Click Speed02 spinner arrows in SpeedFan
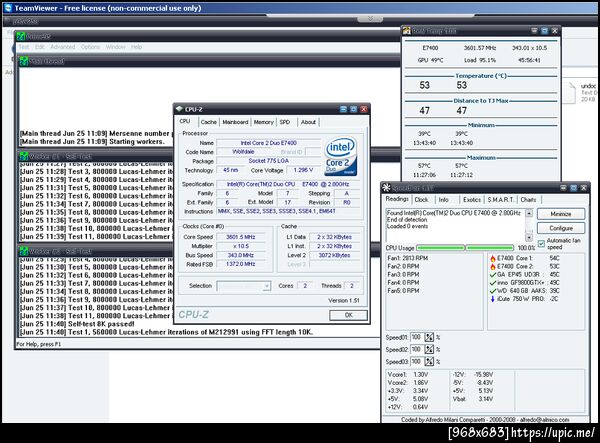This screenshot has height=443, width=600. click(x=429, y=349)
